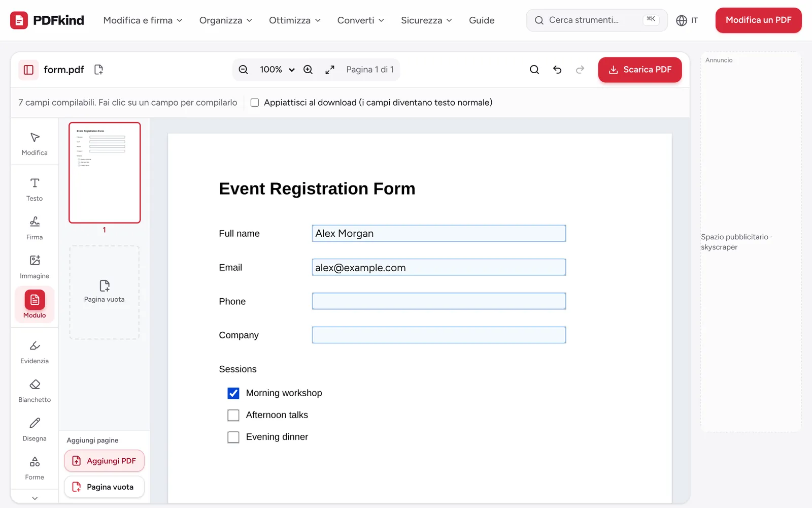
Task: Open the Guide menu item
Action: (x=482, y=20)
